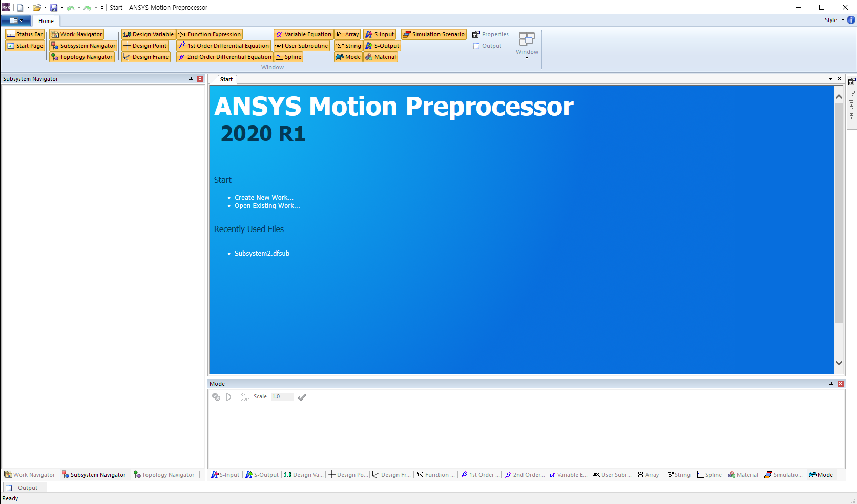Screen dimensions: 857x504
Task: Select the Start document tab
Action: pyautogui.click(x=226, y=79)
